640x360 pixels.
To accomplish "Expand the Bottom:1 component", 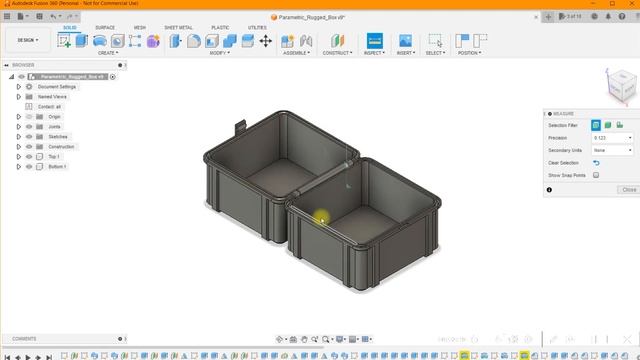I will tap(18, 167).
